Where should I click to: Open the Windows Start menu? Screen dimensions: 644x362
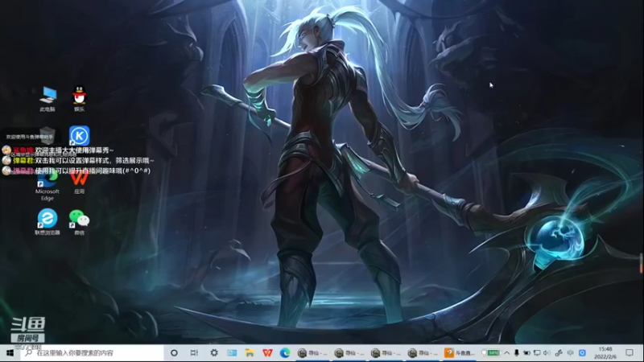[10, 353]
